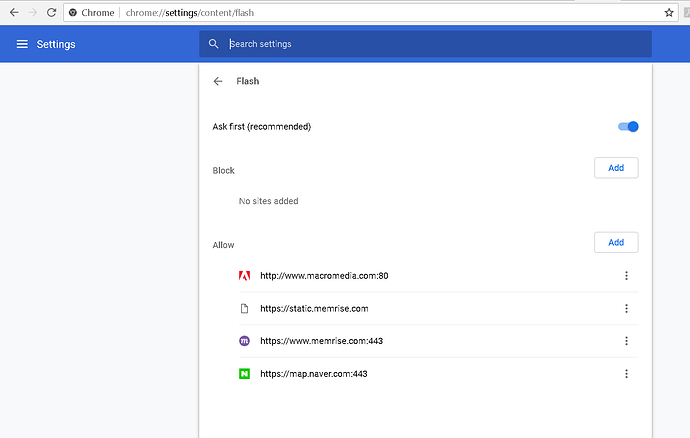
Task: Open more actions for www.macromedia.com:80
Action: 626,276
